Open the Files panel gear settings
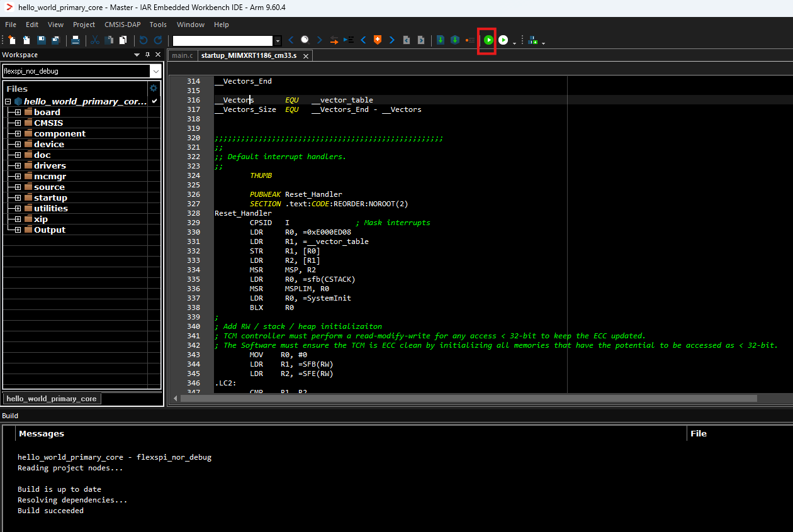Screen dimensions: 793x532 click(153, 89)
